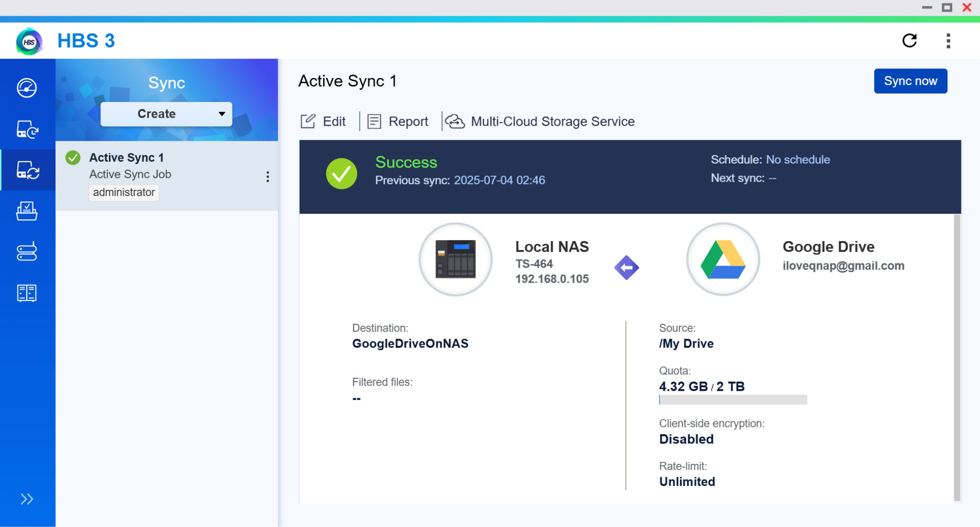This screenshot has width=980, height=527.
Task: Click the Local NAS device icon
Action: tap(456, 259)
